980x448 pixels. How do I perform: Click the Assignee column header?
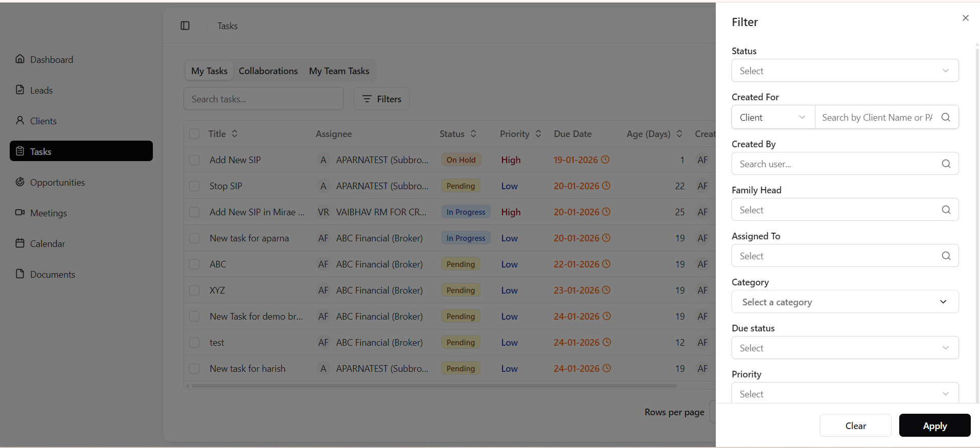pyautogui.click(x=334, y=133)
